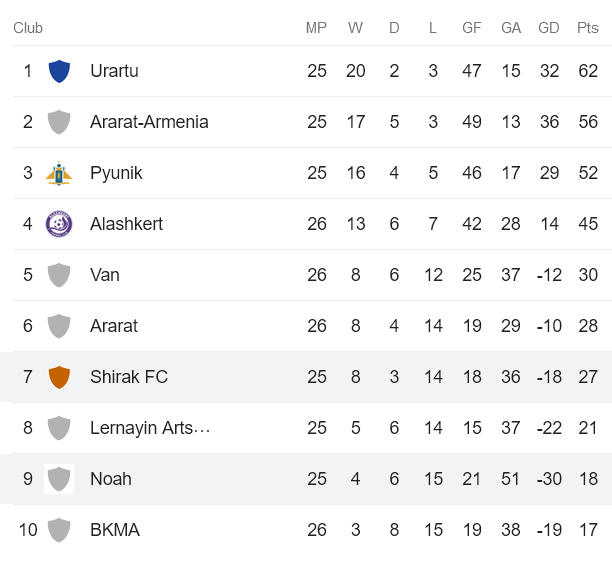612x562 pixels.
Task: Select the Pyunik team name
Action: coord(116,173)
